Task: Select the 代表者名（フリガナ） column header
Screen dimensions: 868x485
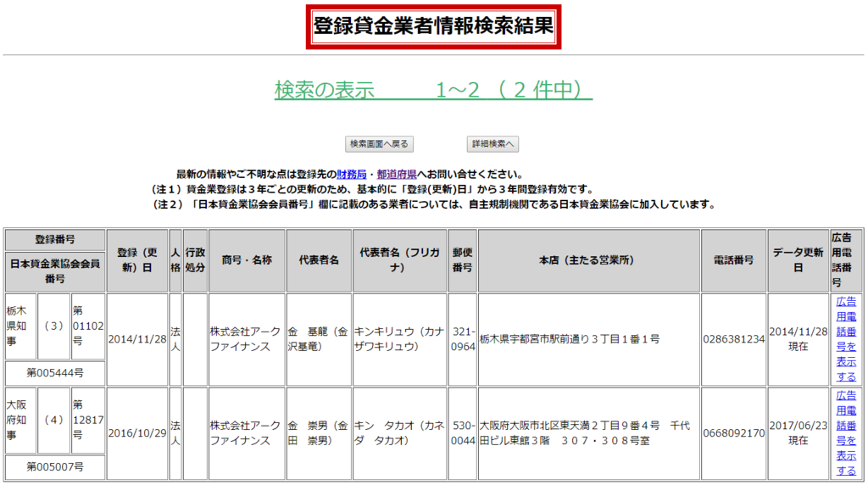Action: click(x=400, y=260)
